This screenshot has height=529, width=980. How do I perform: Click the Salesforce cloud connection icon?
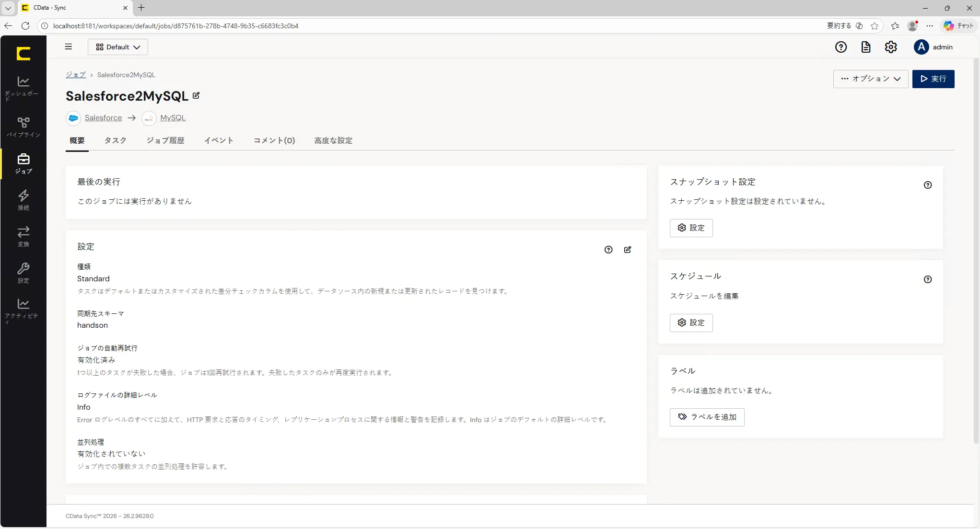[x=73, y=118]
